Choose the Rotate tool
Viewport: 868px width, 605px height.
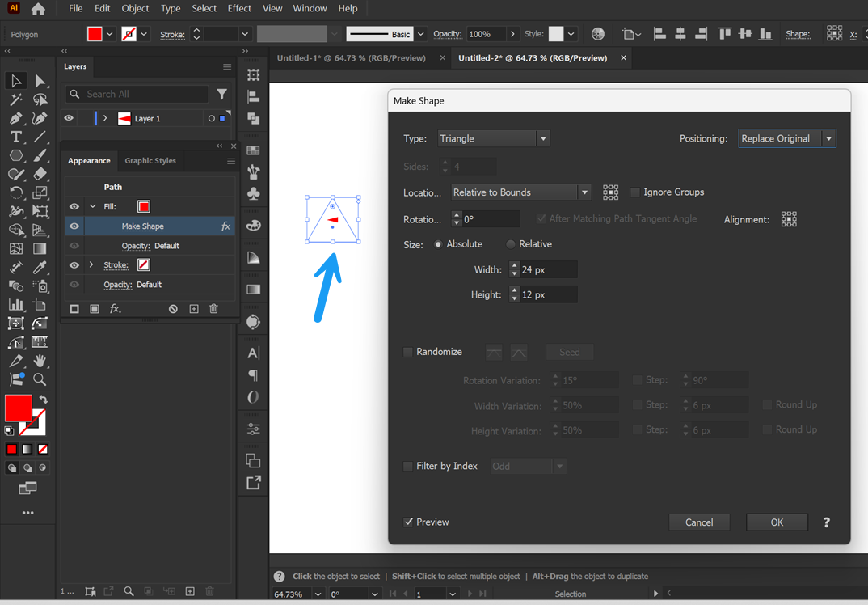tap(15, 192)
